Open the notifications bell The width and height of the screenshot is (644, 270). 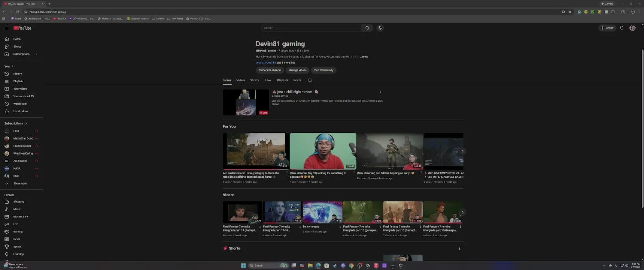622,28
